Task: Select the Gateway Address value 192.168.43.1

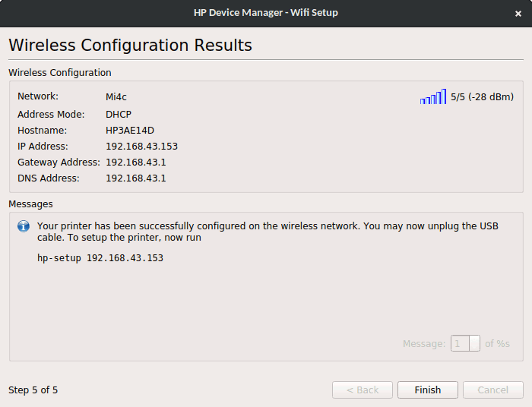Action: tap(136, 162)
